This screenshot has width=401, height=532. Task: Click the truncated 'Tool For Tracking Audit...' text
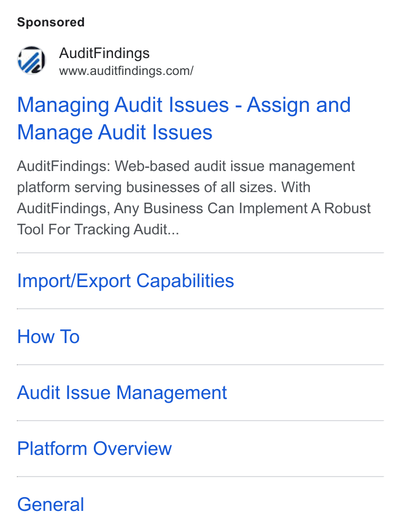click(x=98, y=230)
